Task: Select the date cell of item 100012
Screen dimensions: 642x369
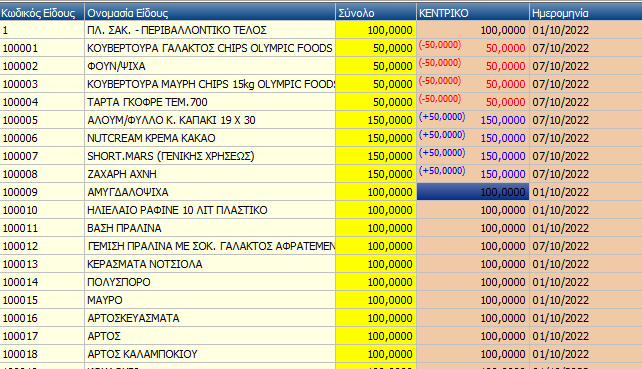Action: [x=586, y=246]
